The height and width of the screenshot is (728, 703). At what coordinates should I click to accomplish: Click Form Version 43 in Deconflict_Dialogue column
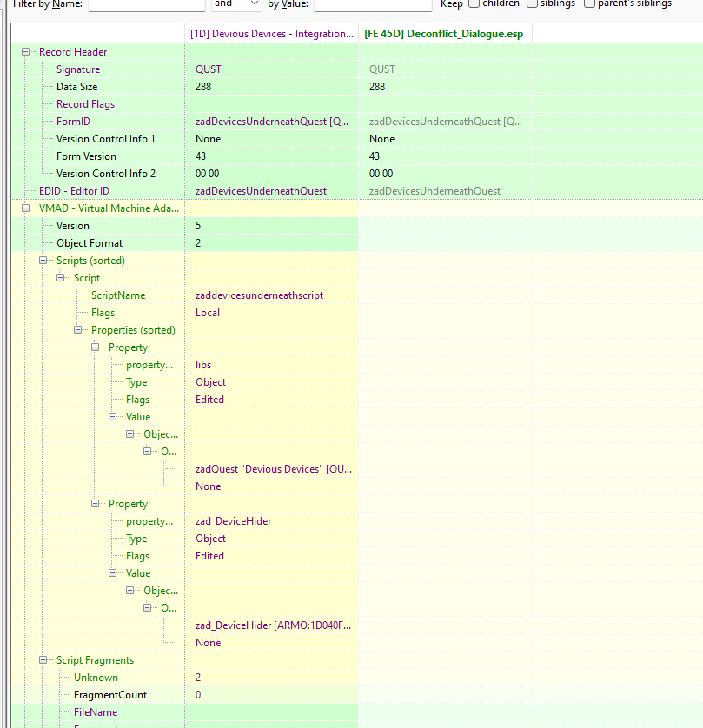click(x=375, y=156)
